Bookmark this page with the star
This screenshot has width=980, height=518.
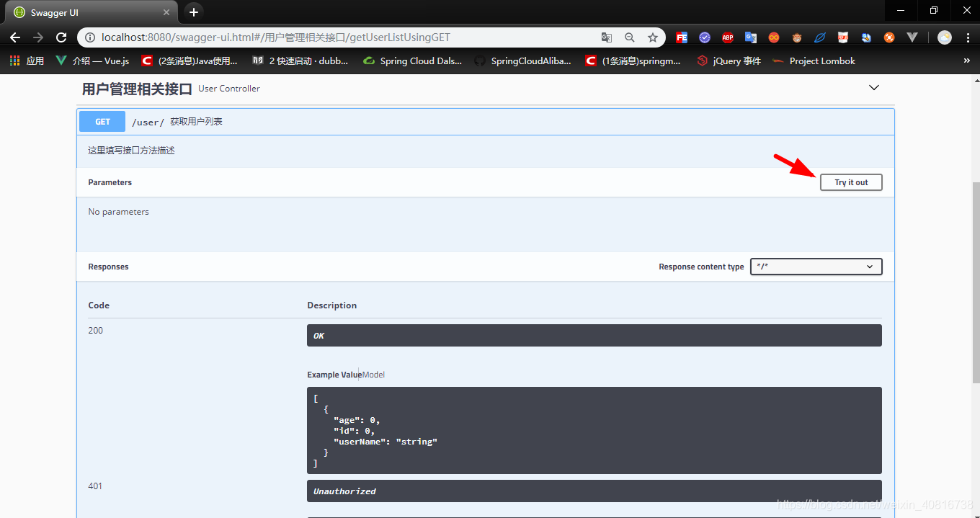click(x=653, y=37)
